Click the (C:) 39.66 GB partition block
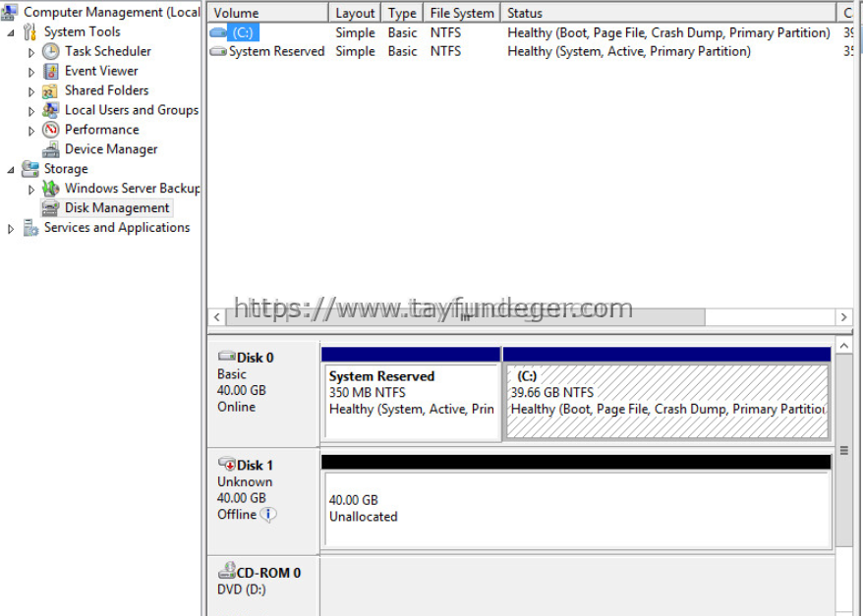This screenshot has width=863, height=616. coord(666,393)
